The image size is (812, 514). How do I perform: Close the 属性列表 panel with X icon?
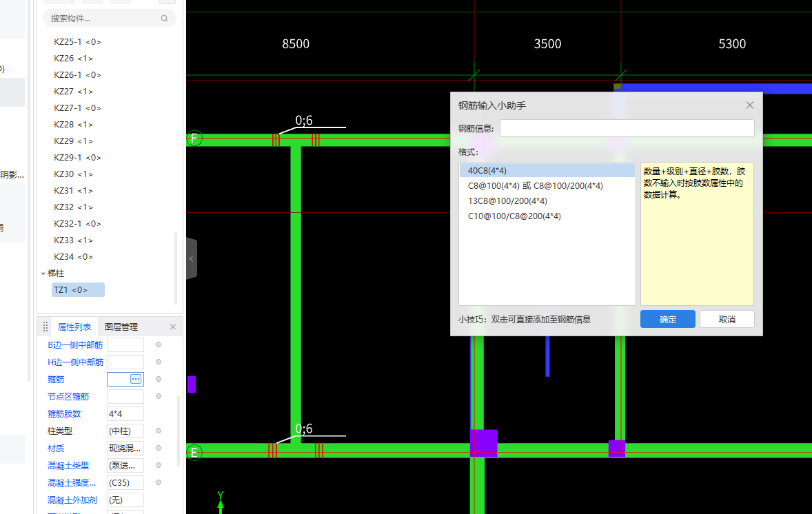click(173, 327)
